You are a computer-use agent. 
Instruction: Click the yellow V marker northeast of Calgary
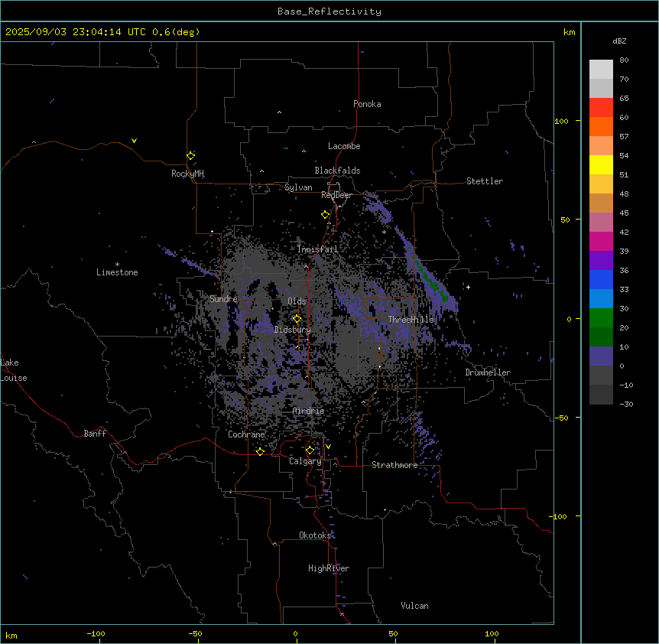(328, 447)
